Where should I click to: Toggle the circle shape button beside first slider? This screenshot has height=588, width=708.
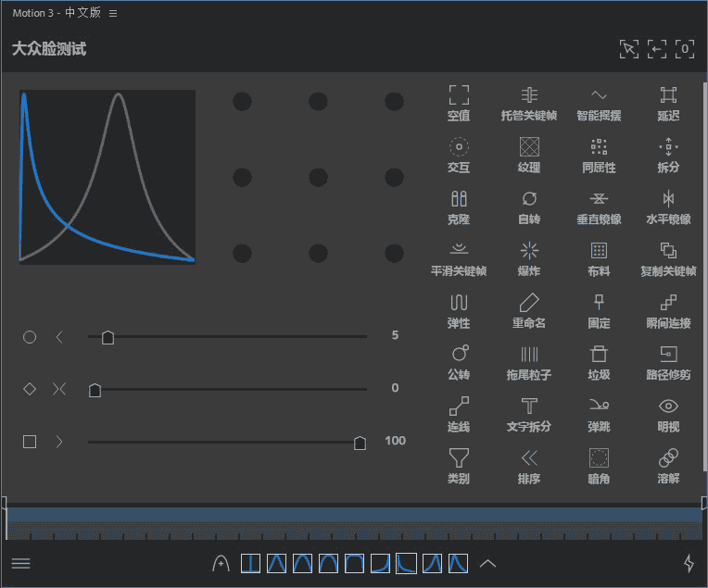coord(30,337)
